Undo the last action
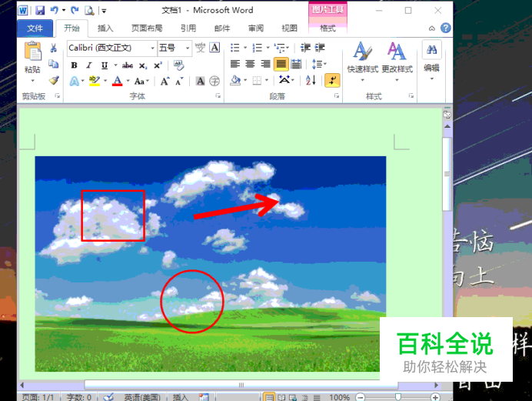Viewport: 532px width, 401px height. click(x=55, y=11)
